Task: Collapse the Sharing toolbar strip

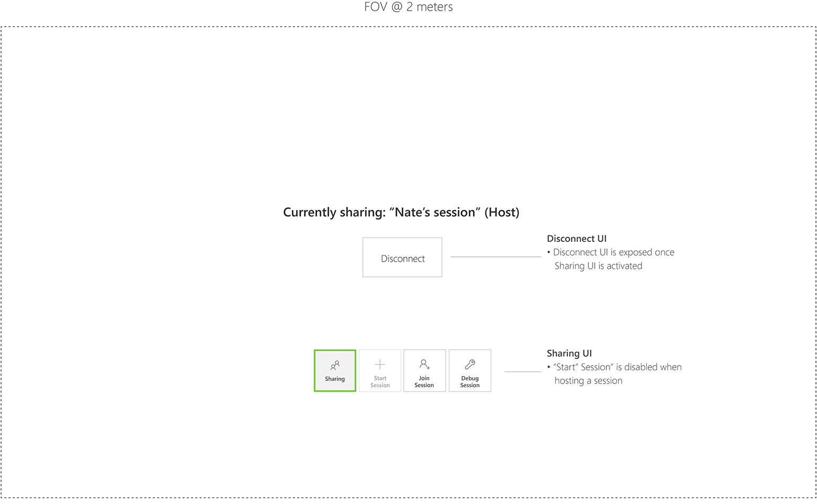Action: click(x=402, y=371)
